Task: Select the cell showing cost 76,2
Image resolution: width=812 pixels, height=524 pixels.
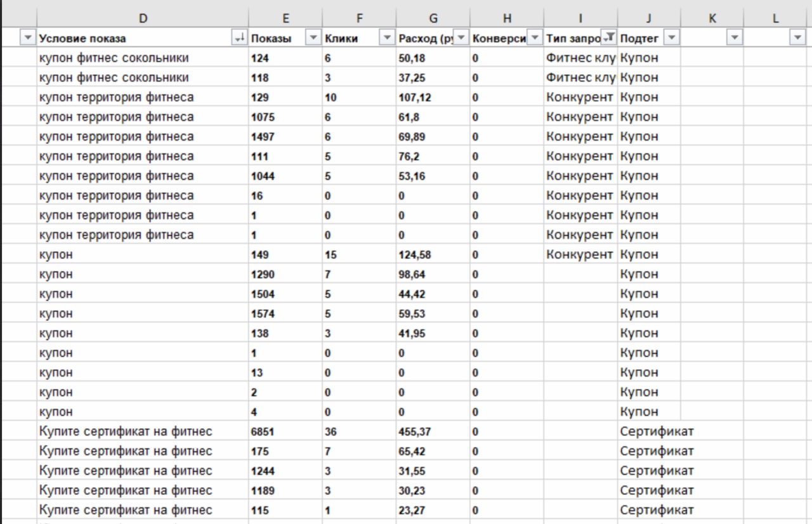Action: click(433, 156)
